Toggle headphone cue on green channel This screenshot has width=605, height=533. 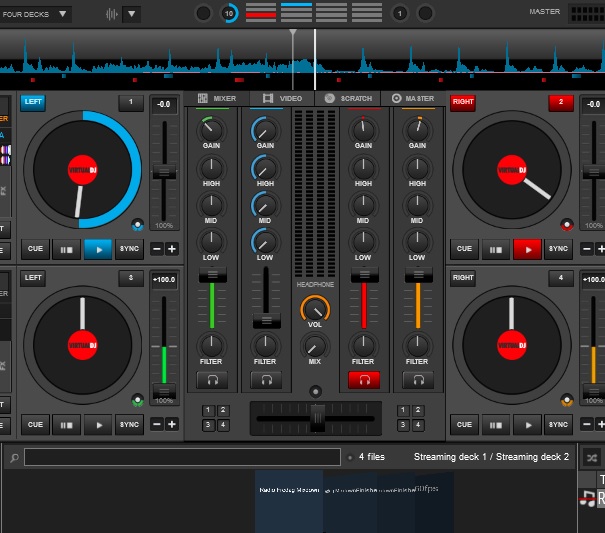click(x=212, y=381)
